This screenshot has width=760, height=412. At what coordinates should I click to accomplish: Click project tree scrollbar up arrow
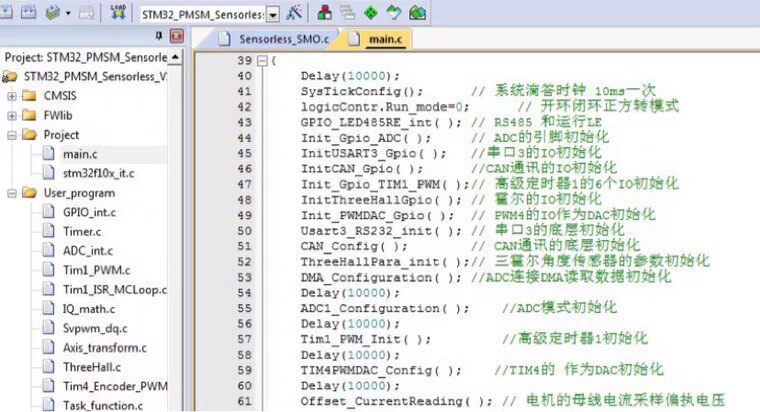coord(175,57)
